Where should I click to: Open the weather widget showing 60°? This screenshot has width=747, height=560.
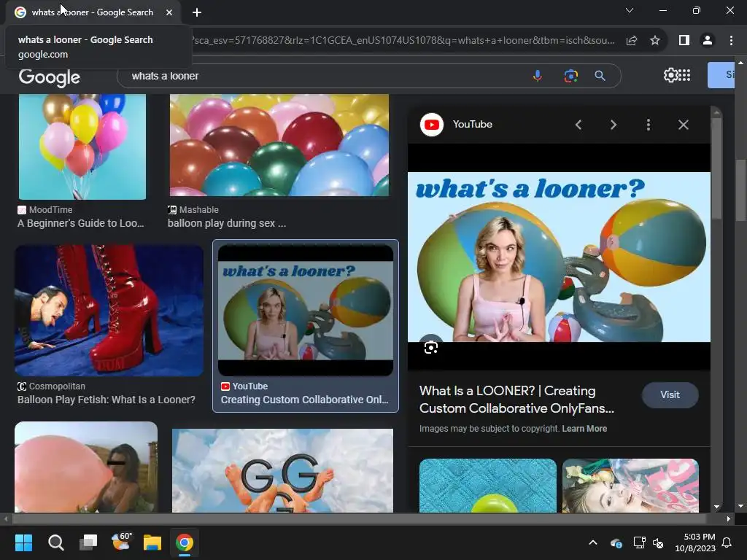tap(120, 542)
